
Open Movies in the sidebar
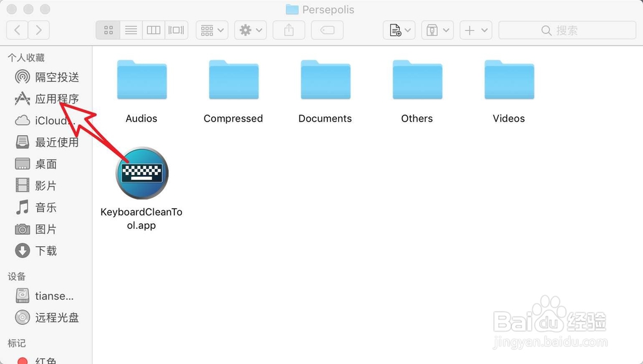(x=35, y=185)
